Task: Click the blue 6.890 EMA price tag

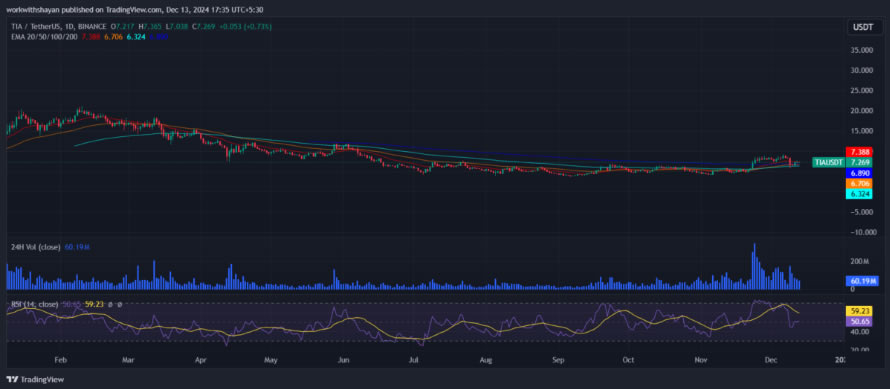Action: click(859, 173)
